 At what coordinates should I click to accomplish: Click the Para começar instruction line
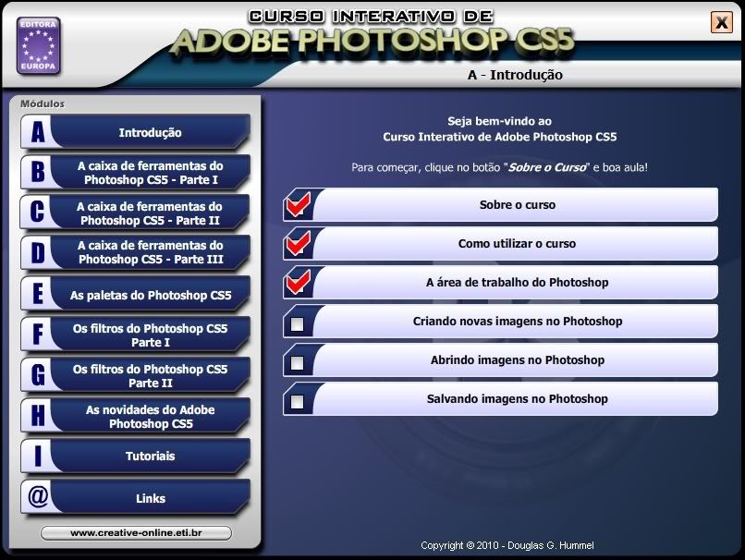coord(499,167)
